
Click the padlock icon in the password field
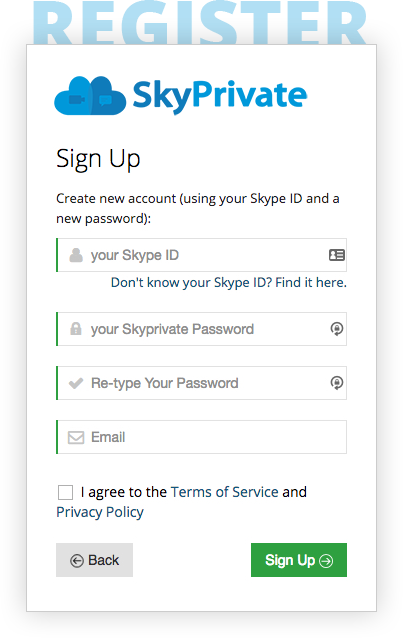click(76, 329)
